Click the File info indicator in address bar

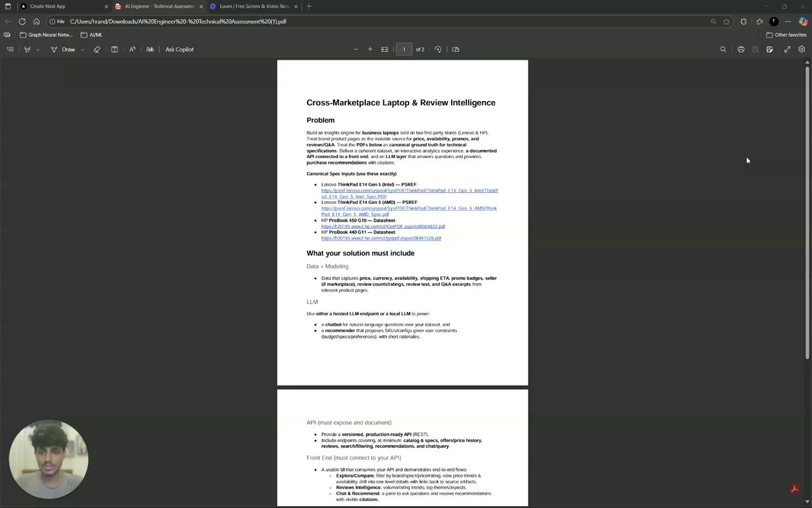tap(57, 22)
